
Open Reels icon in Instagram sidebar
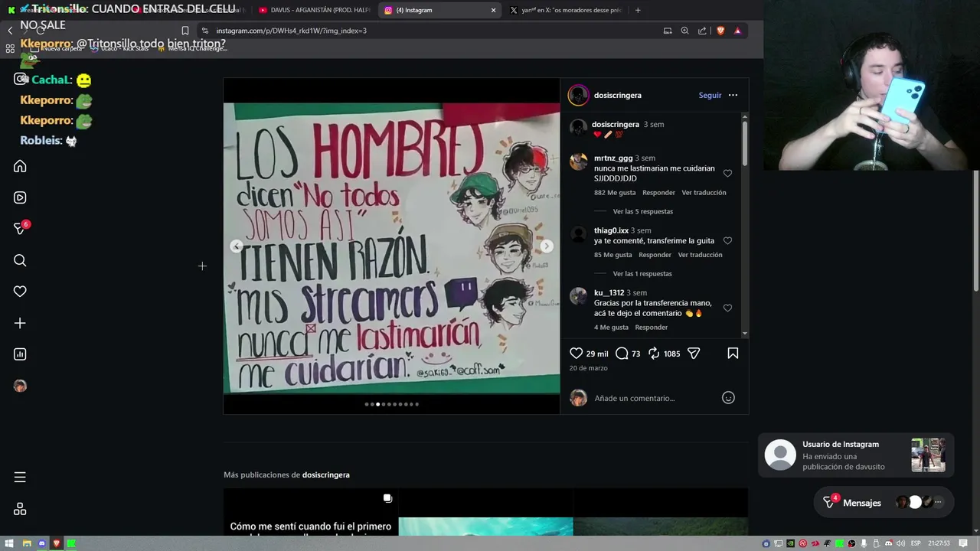pos(20,197)
